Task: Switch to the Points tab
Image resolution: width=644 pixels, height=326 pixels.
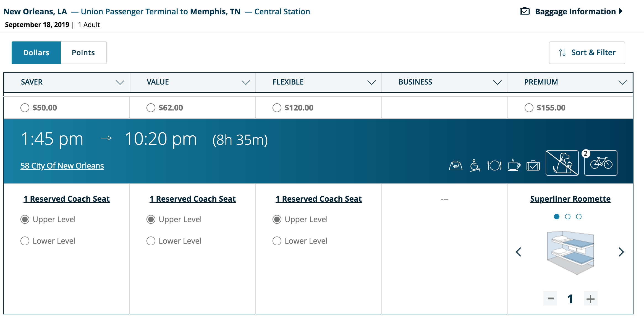Action: coord(83,53)
